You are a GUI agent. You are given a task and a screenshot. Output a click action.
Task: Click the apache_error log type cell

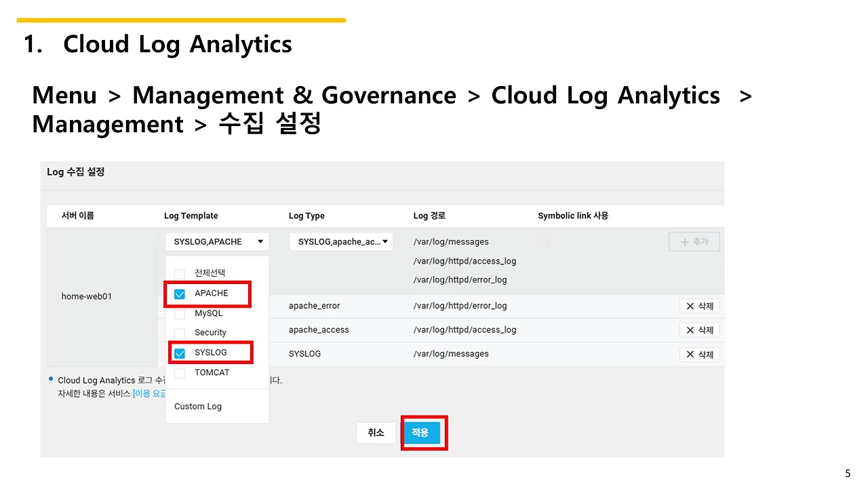pos(314,306)
